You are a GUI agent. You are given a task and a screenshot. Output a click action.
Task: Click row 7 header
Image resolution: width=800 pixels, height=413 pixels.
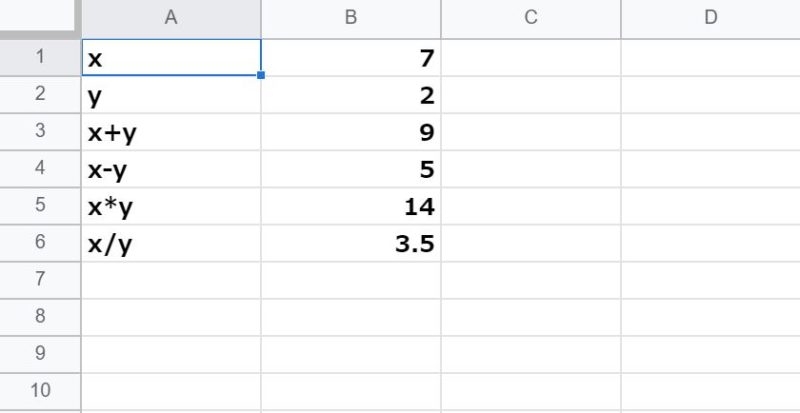pyautogui.click(x=40, y=280)
